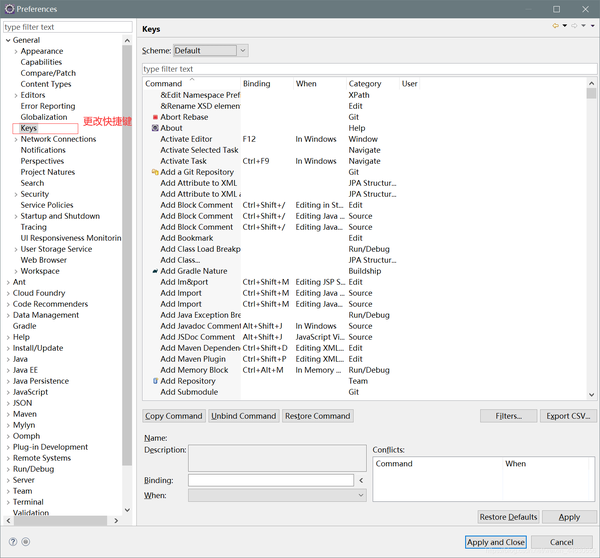Open the help question mark icon
Viewport: 600px width, 558px height.
coord(13,542)
